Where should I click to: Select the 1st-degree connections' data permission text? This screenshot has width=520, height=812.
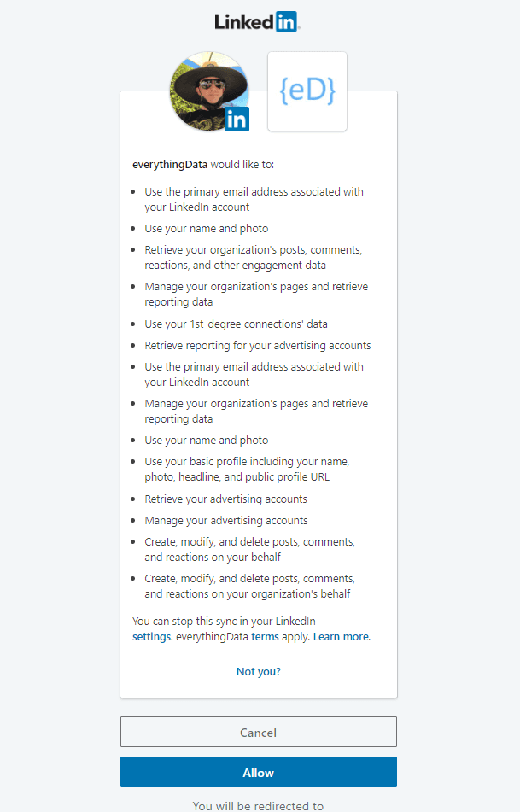pos(236,324)
